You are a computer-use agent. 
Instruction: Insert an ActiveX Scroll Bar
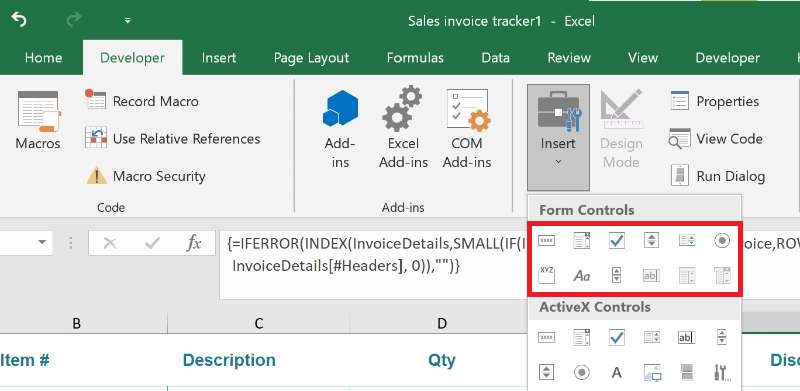(721, 337)
